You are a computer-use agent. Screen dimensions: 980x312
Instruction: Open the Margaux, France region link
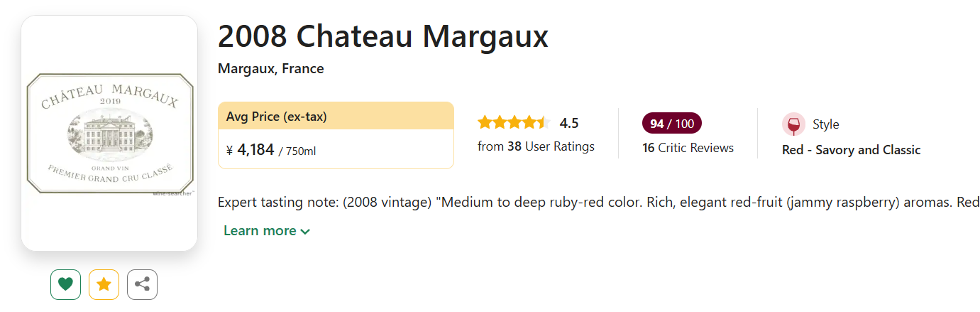(270, 69)
